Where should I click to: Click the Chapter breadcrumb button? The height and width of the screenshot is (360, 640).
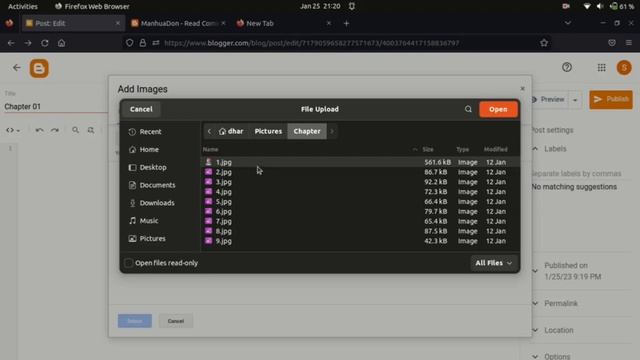pos(307,131)
